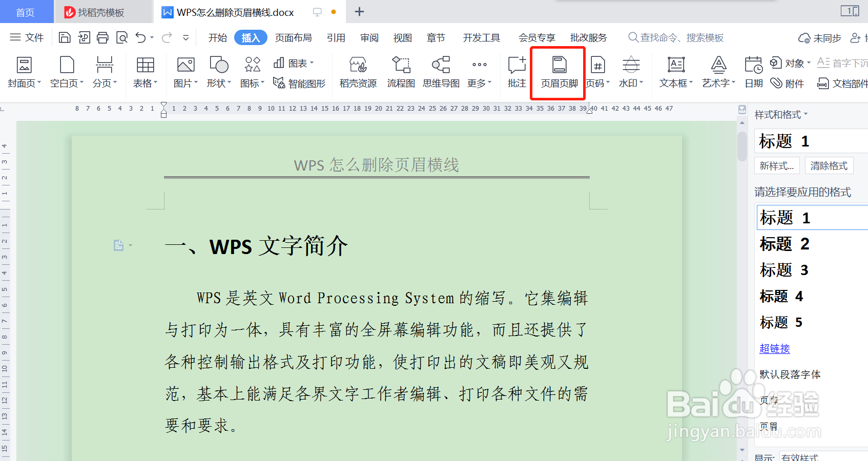Image resolution: width=868 pixels, height=461 pixels.
Task: Insert a comment (批注)
Action: coord(516,72)
